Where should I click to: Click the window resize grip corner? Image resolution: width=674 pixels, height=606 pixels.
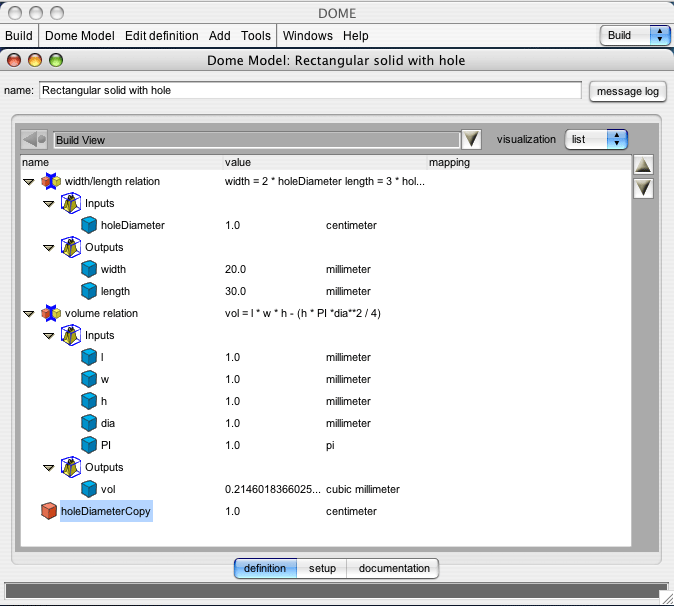(667, 597)
